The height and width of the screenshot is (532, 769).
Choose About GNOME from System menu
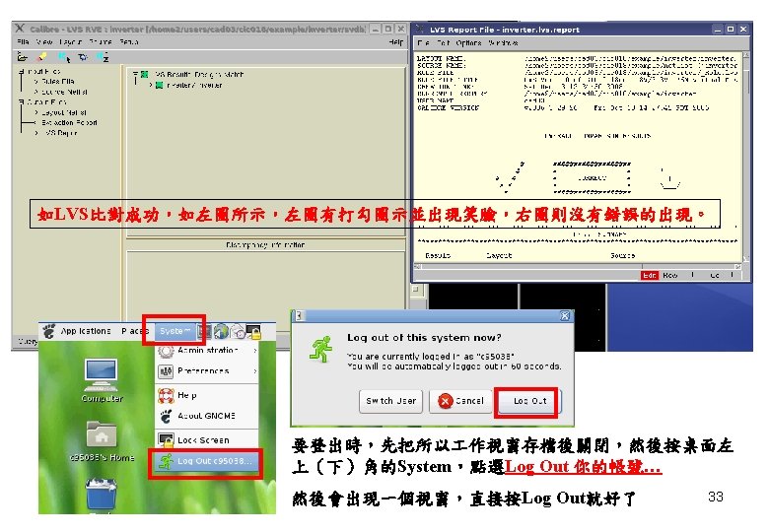(x=206, y=416)
